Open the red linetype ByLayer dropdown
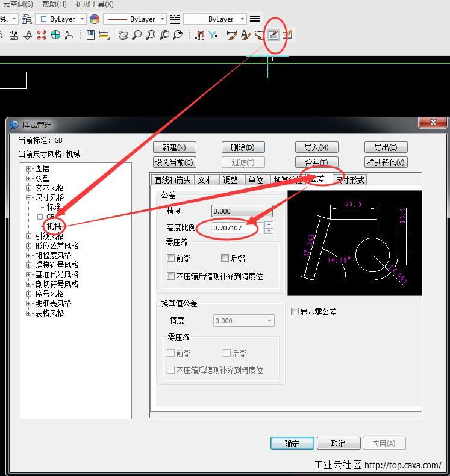This screenshot has width=450, height=476. (135, 19)
